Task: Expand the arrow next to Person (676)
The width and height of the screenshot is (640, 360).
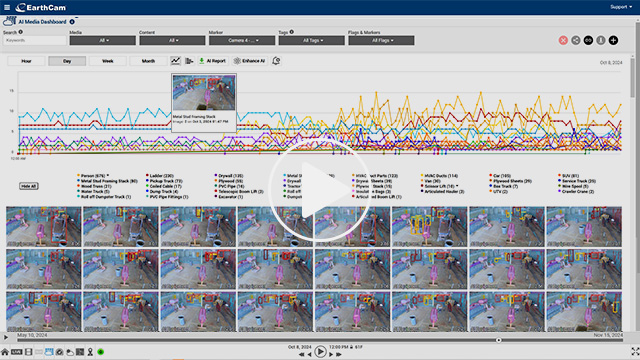Action: point(108,175)
